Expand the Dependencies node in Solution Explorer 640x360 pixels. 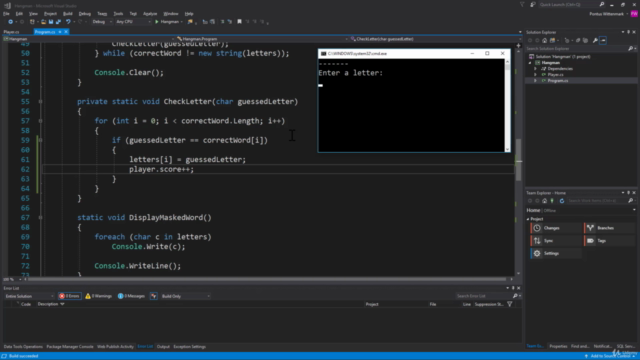click(536, 69)
